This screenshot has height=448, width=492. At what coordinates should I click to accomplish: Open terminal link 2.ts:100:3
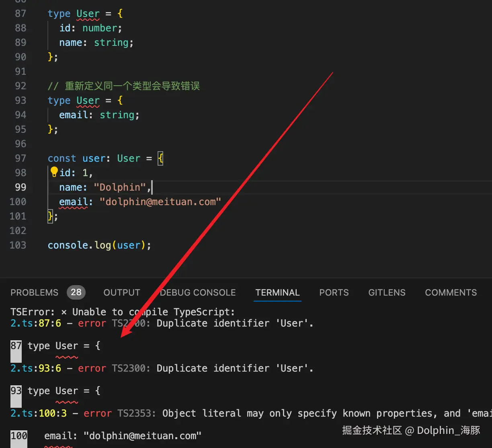[39, 413]
